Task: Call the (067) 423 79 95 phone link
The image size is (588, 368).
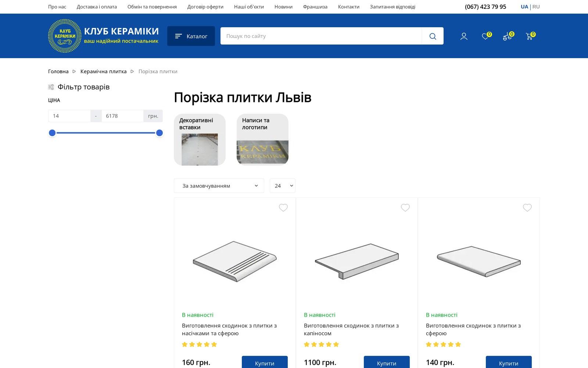Action: point(485,7)
